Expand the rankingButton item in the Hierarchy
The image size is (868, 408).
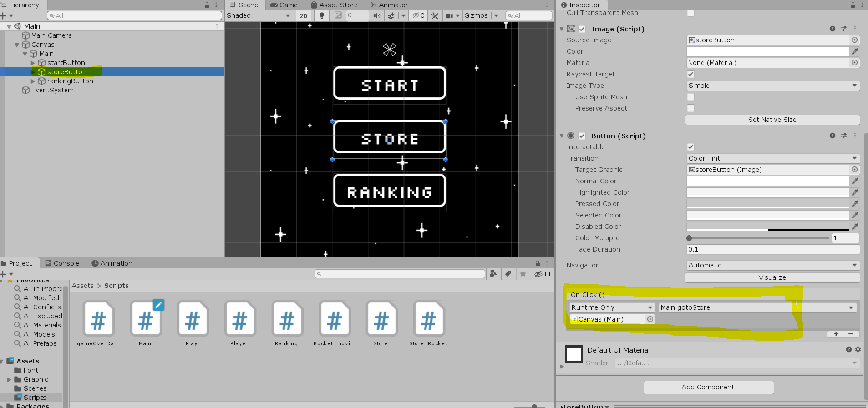(33, 81)
